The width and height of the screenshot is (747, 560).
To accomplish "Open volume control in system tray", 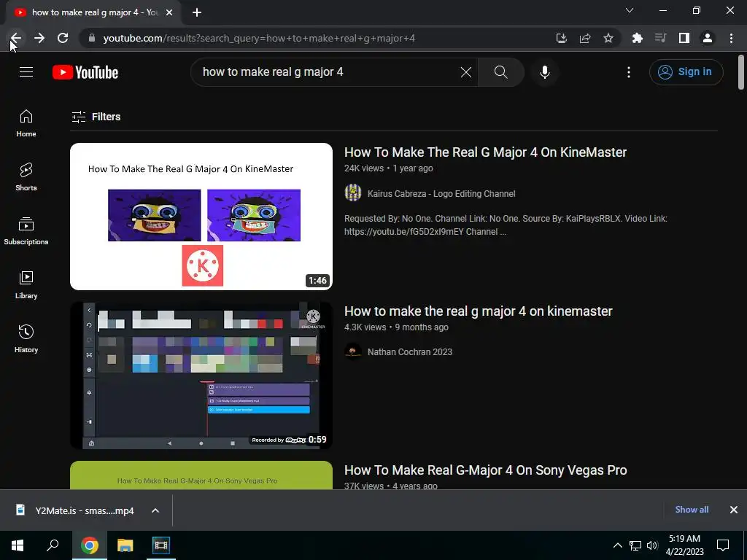I will tap(652, 545).
